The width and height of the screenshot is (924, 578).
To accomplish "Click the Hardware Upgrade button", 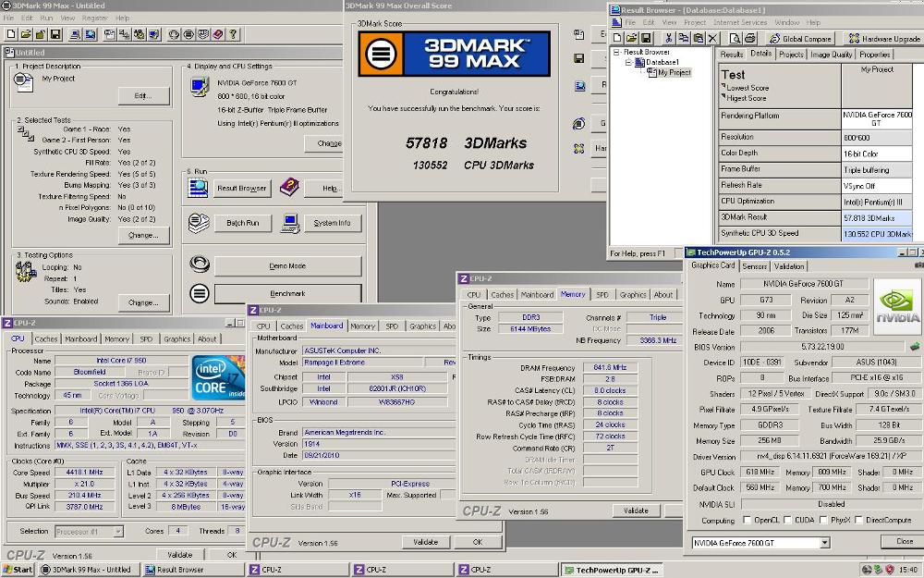I will 884,38.
